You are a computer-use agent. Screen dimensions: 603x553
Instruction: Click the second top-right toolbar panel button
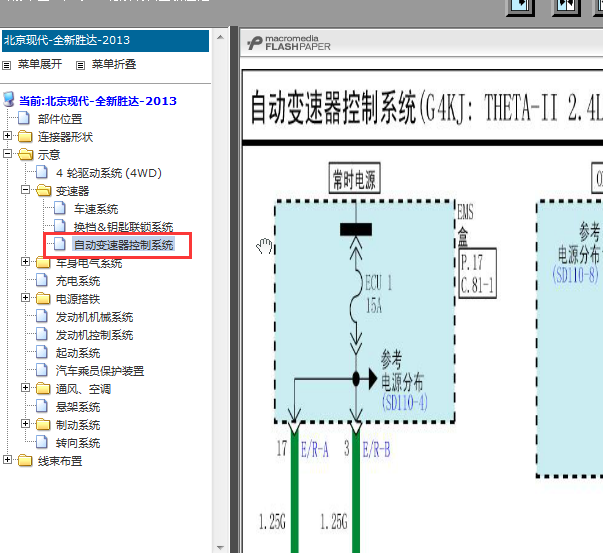(566, 7)
